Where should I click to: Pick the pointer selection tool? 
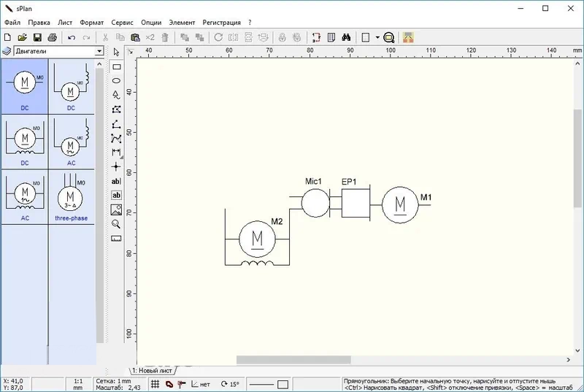click(x=116, y=53)
